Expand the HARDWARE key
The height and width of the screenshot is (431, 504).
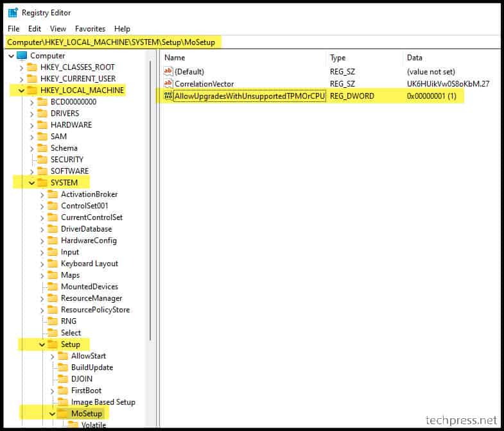coord(32,126)
